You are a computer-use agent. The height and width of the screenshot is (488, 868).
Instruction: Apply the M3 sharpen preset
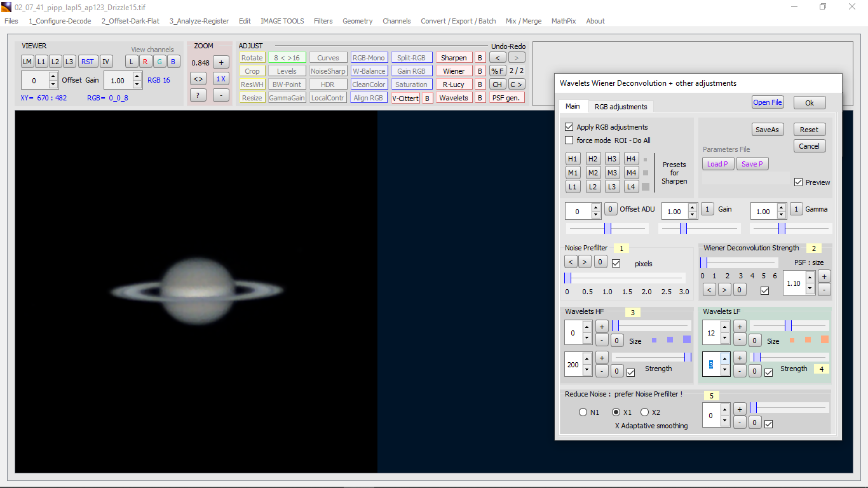[612, 173]
